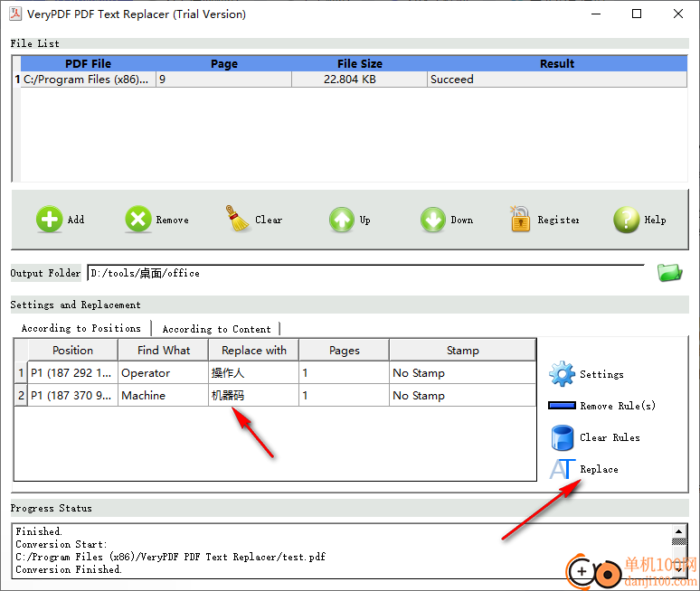Viewport: 700px width, 591px height.
Task: Move file Down with green arrow icon
Action: tap(433, 220)
